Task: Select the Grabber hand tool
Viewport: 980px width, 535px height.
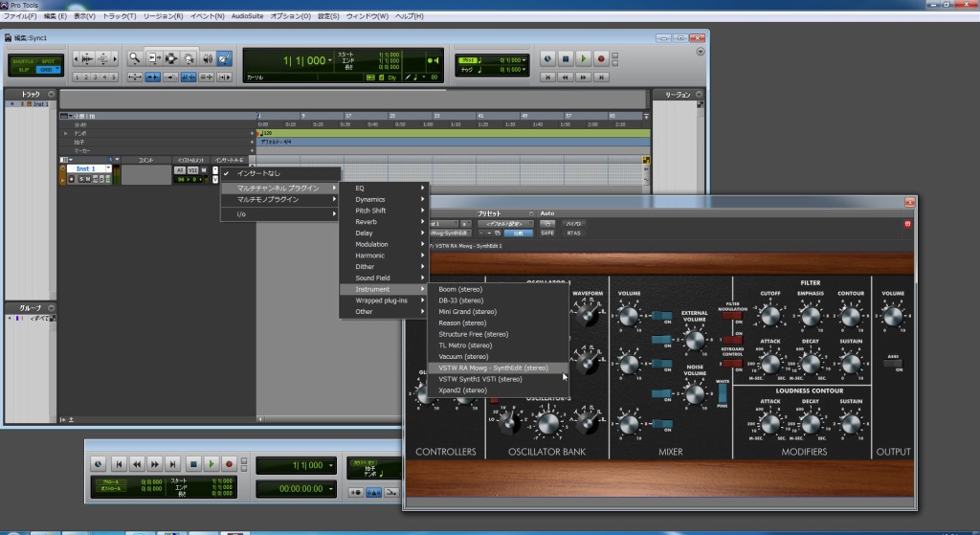Action: pos(189,58)
